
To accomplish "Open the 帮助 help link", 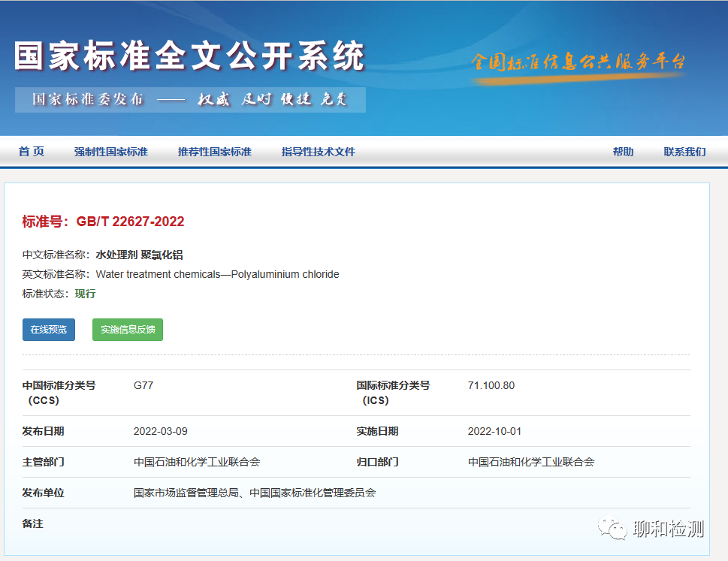I will click(x=623, y=152).
